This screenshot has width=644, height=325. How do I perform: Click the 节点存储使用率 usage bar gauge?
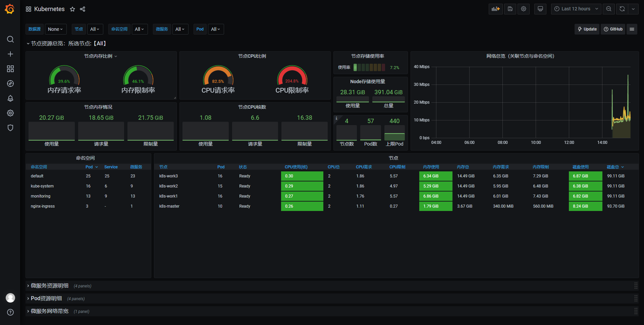coord(369,67)
